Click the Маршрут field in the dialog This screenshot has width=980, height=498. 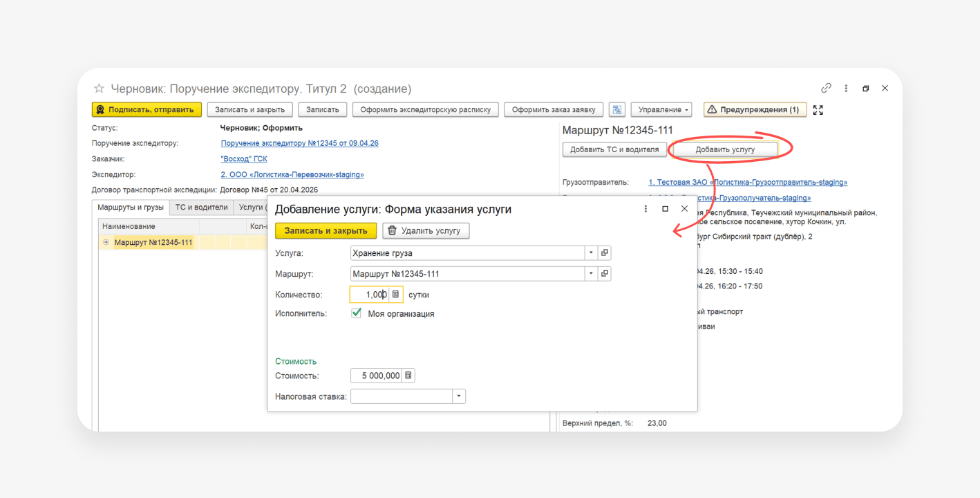468,274
